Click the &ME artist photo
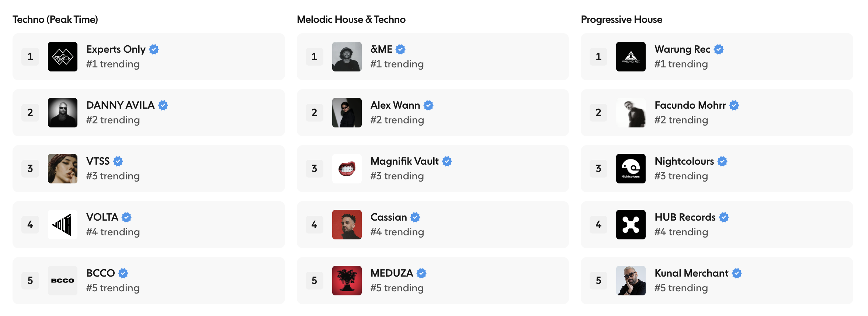 tap(347, 57)
